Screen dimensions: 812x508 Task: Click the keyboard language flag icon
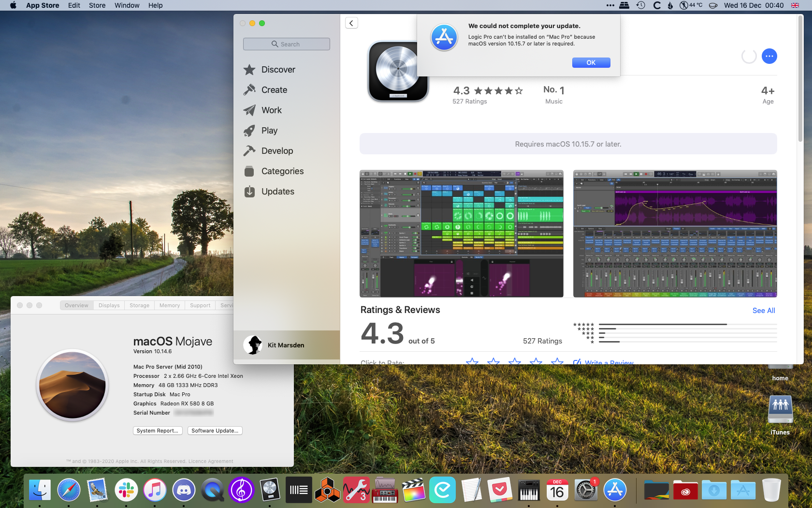(795, 5)
